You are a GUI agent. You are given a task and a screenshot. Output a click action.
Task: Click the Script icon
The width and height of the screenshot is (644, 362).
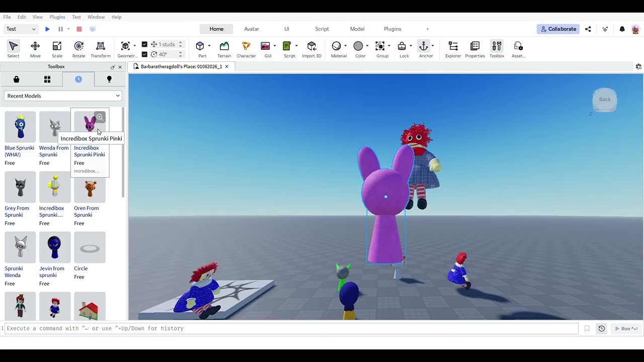[287, 46]
